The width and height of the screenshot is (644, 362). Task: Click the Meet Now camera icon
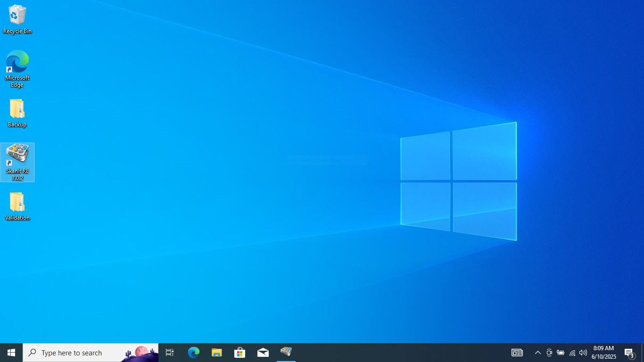[549, 353]
